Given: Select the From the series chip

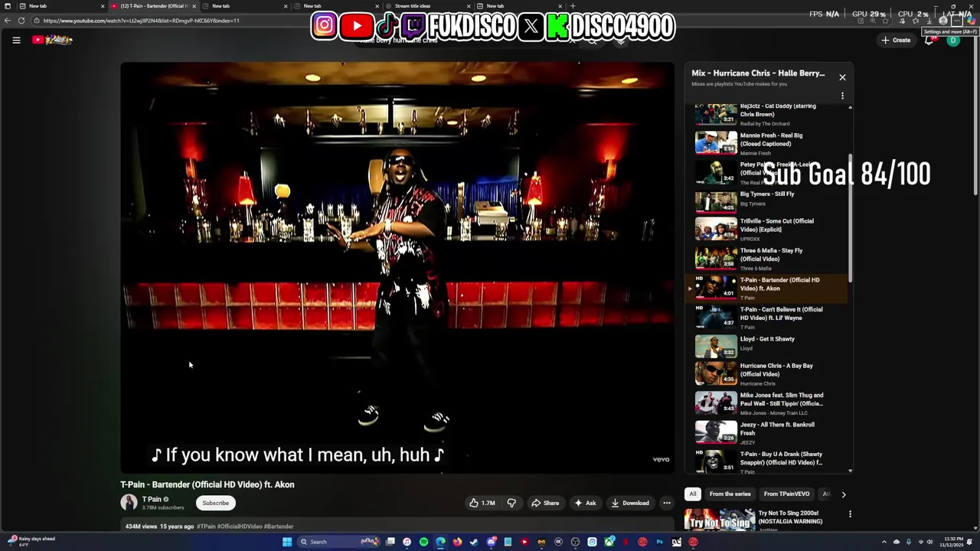Looking at the screenshot, I should click(730, 494).
